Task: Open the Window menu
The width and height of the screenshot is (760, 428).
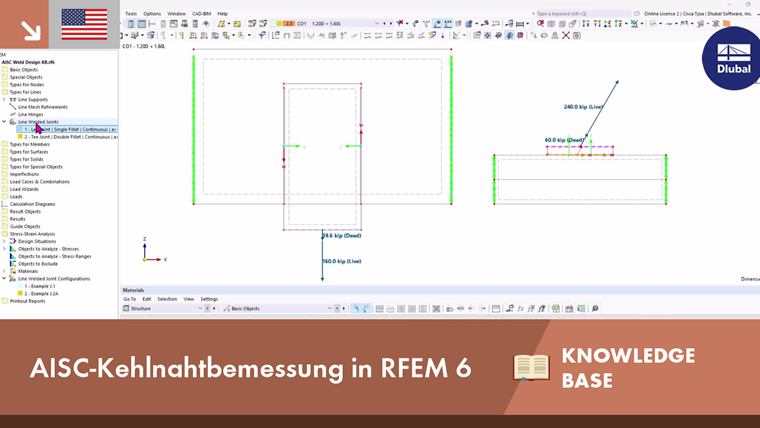Action: tap(176, 14)
